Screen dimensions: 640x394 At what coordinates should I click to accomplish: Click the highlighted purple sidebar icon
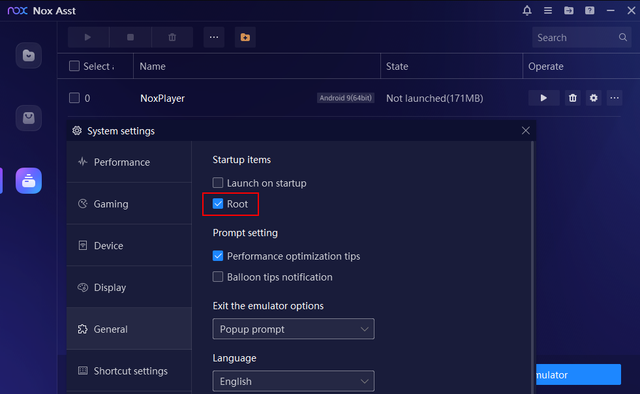(x=29, y=180)
